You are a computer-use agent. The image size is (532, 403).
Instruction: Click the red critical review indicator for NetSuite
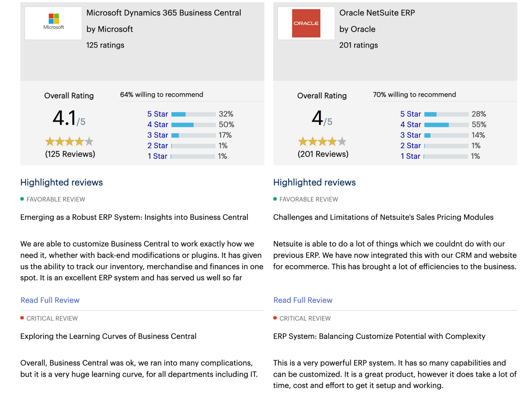coord(275,318)
